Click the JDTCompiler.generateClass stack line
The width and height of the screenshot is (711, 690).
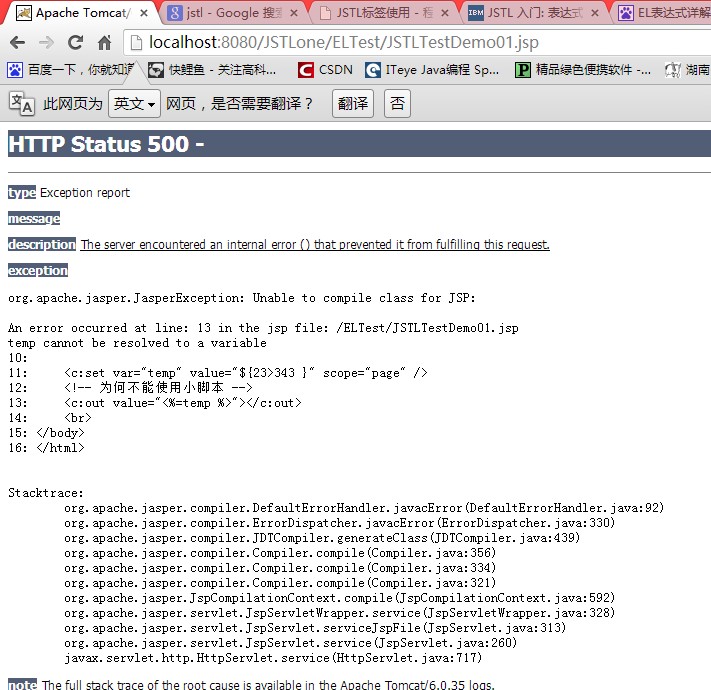coord(322,538)
